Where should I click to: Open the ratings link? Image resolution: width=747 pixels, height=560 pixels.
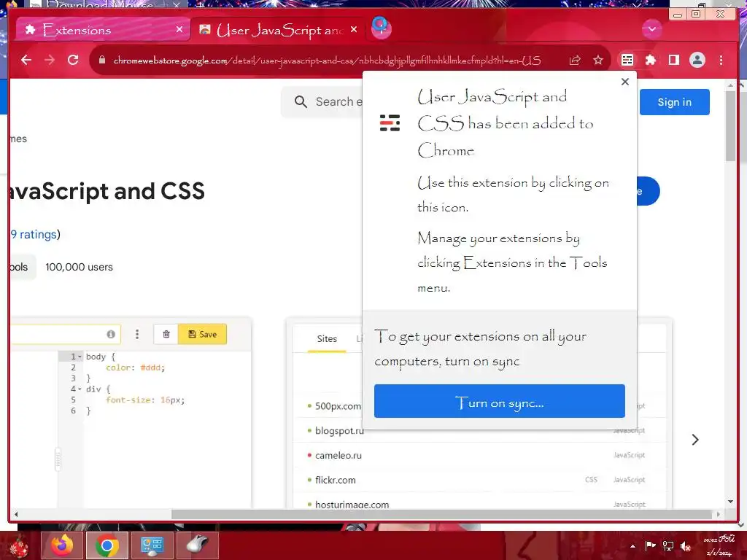(35, 234)
